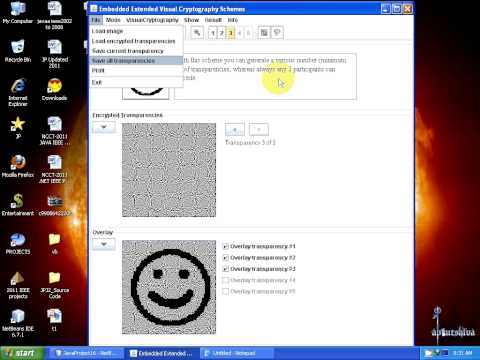Screen dimensions: 480x360
Task: Choose Exit from File menu
Action: (136, 82)
